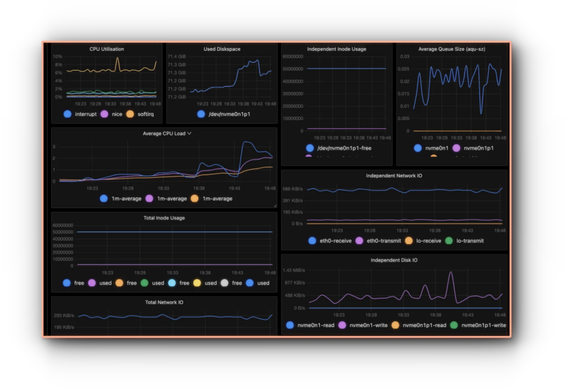Click the 1.43 MiB/s axis label in Disk IO
Viewport: 565px width, 392px height.
294,270
